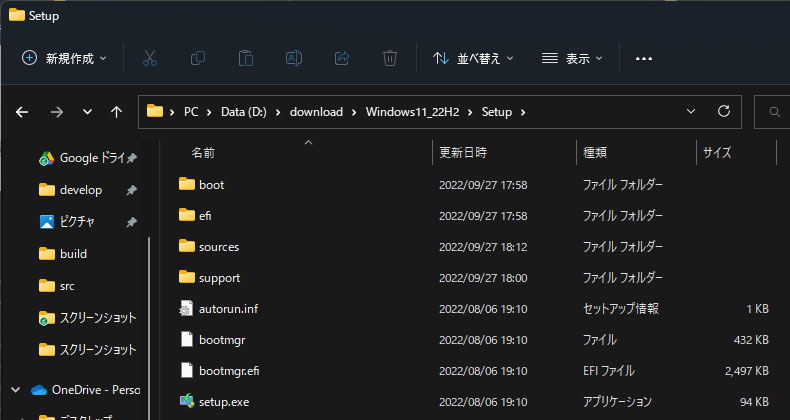Viewport: 790px width, 420px height.
Task: Open chevron after download in breadcrumb
Action: point(354,112)
